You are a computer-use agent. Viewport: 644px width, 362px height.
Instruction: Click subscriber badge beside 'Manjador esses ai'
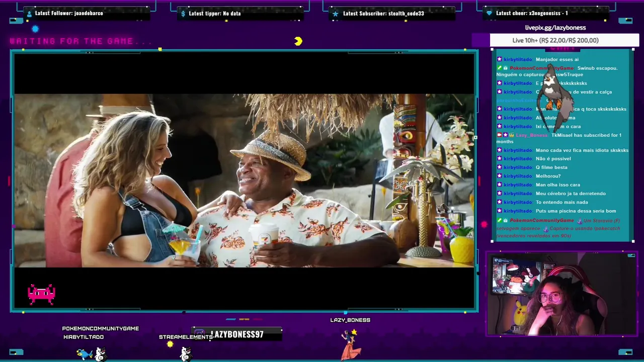point(500,59)
